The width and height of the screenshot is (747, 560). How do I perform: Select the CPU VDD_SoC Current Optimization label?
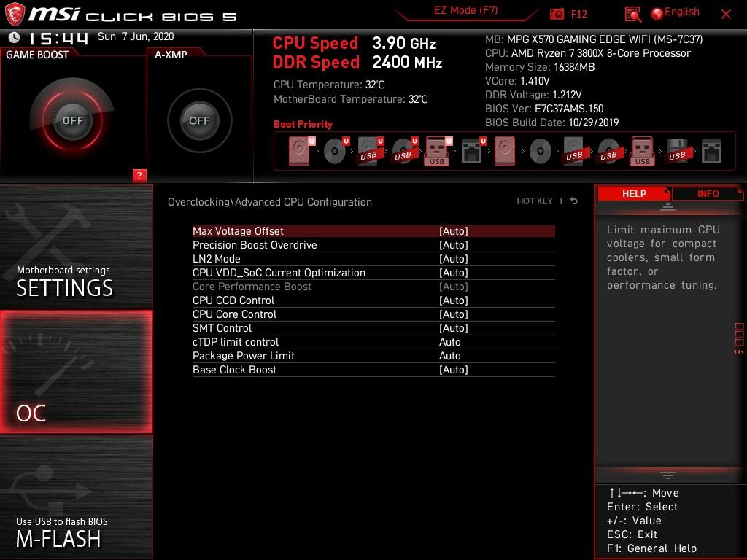[279, 273]
